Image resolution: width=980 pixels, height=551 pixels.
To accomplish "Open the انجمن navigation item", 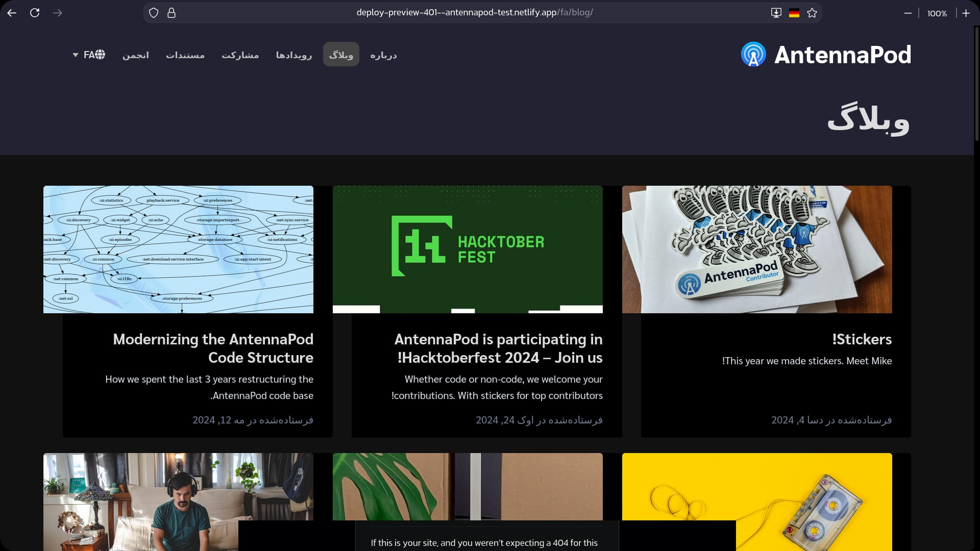I will click(136, 55).
